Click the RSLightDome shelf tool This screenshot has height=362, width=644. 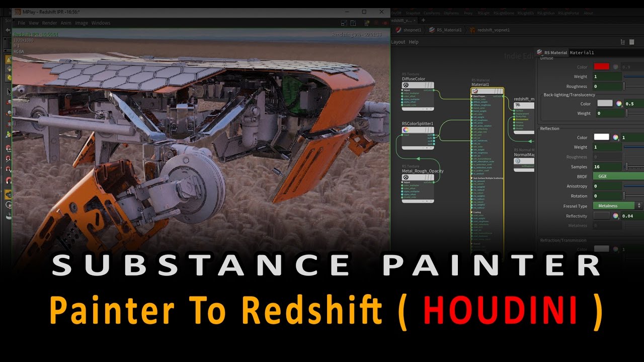coord(504,13)
